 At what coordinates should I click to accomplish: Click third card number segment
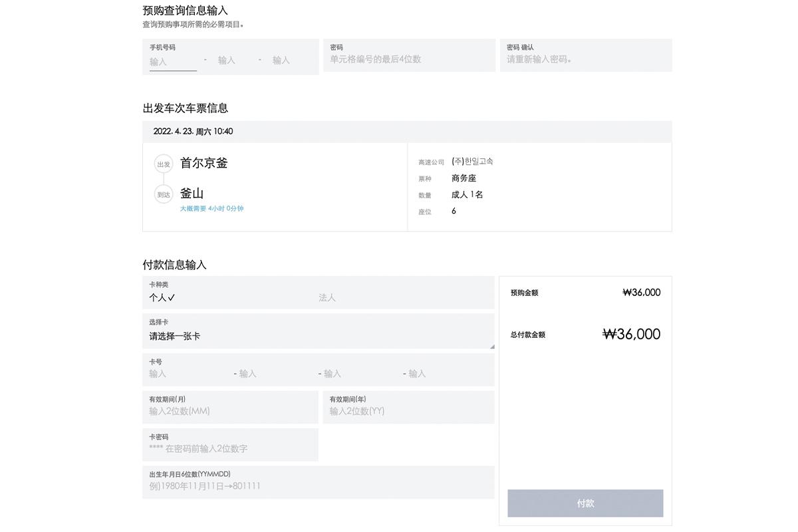[357, 374]
